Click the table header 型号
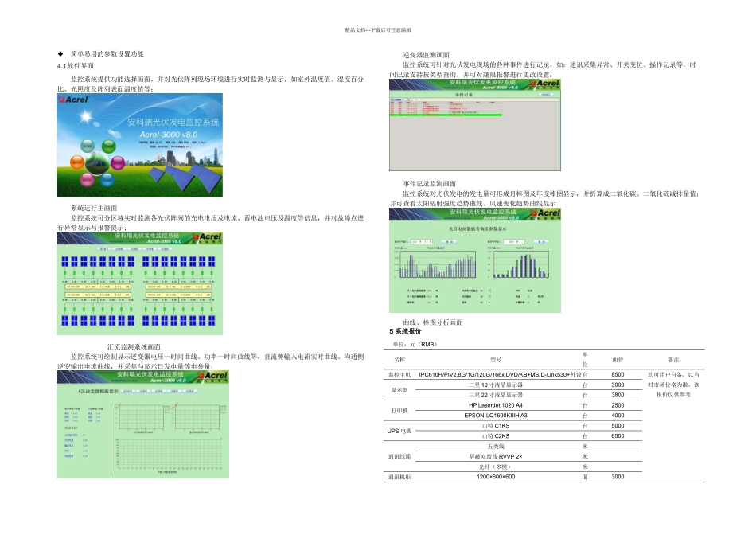 click(x=496, y=359)
